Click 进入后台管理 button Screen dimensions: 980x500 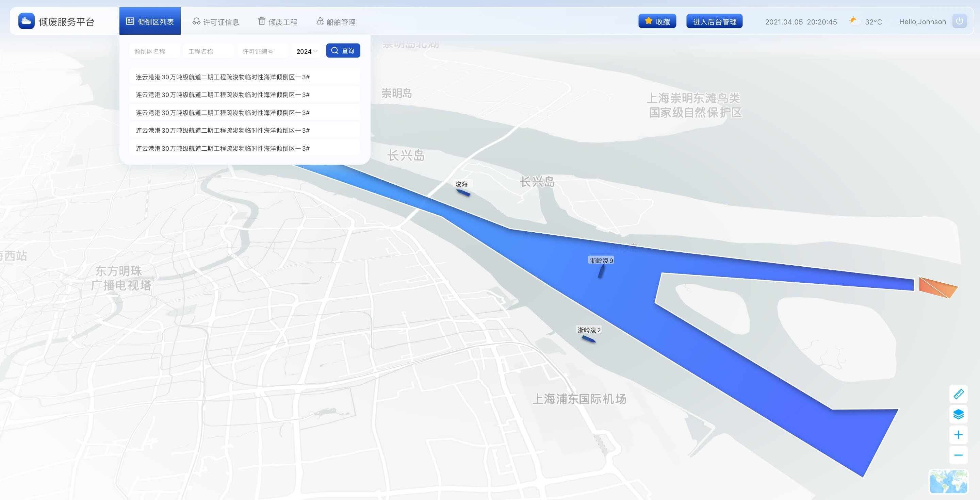coord(714,21)
